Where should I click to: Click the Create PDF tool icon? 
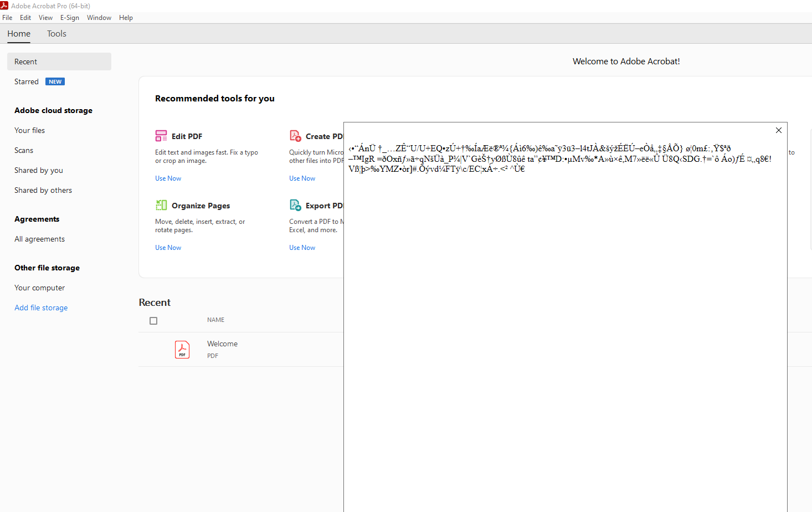[295, 136]
